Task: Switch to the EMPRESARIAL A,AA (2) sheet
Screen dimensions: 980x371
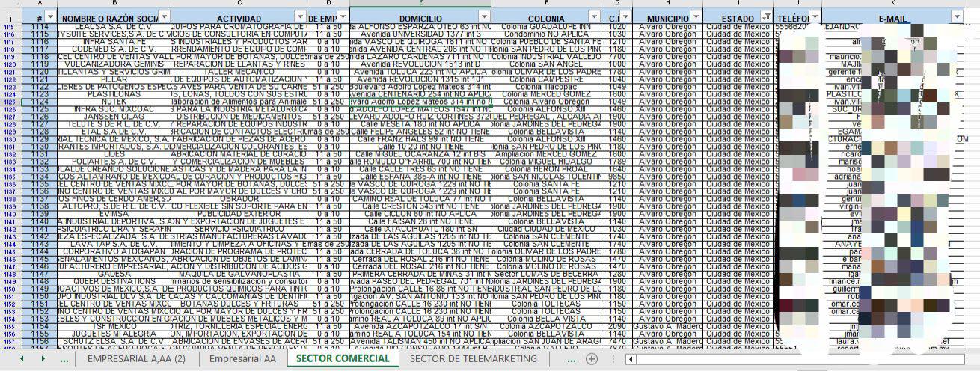Action: tap(136, 359)
